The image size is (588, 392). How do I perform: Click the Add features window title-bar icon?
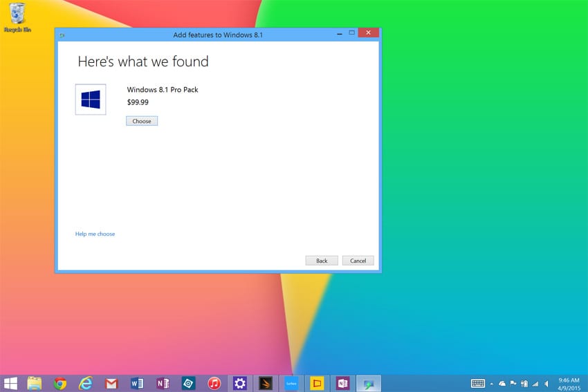click(x=62, y=35)
